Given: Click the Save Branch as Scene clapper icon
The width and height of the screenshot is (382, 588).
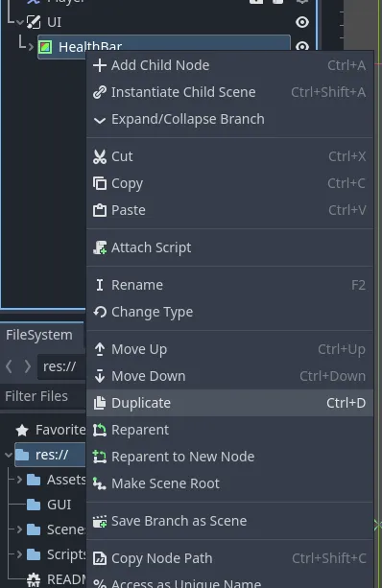Looking at the screenshot, I should coord(100,521).
